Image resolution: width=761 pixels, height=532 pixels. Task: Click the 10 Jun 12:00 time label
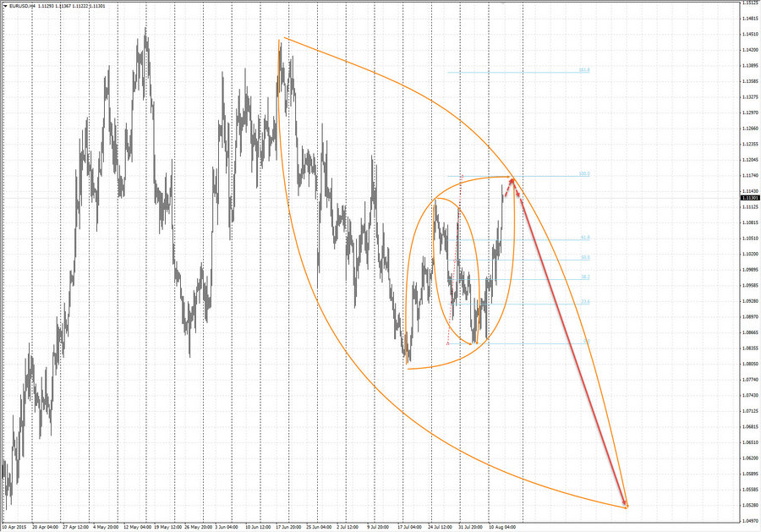coord(258,527)
